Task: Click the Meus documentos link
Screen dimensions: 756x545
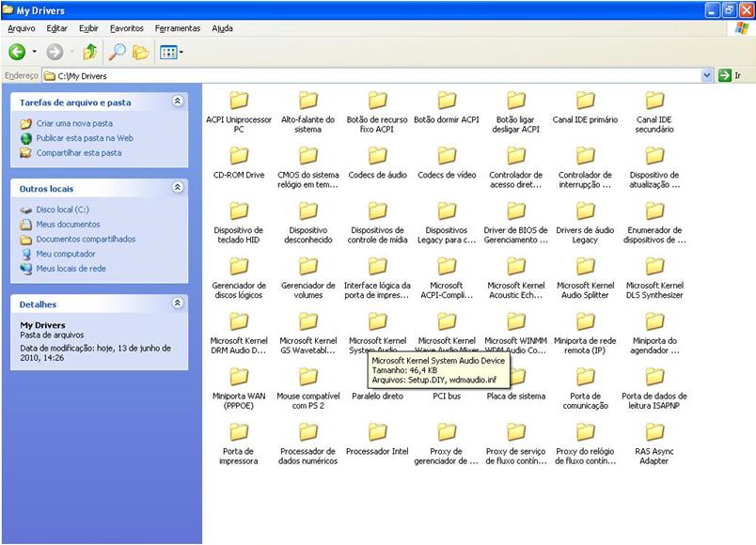Action: [68, 225]
